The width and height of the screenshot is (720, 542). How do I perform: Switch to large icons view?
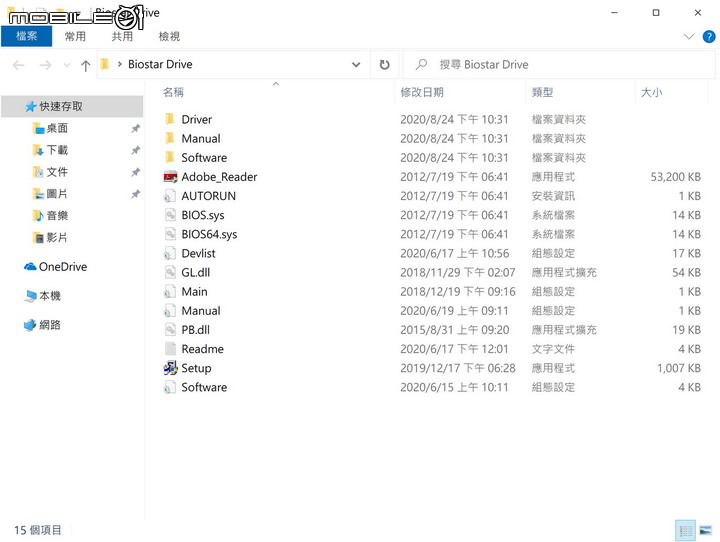coord(706,531)
